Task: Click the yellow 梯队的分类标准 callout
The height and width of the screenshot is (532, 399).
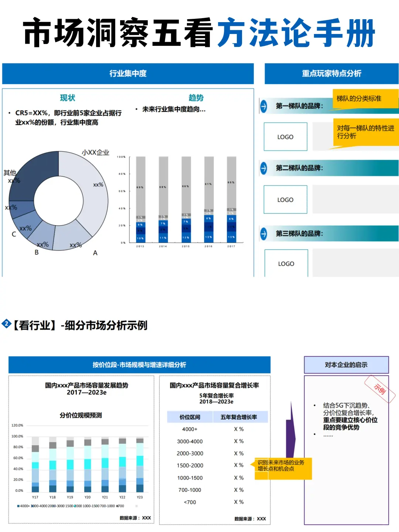Action: point(365,99)
